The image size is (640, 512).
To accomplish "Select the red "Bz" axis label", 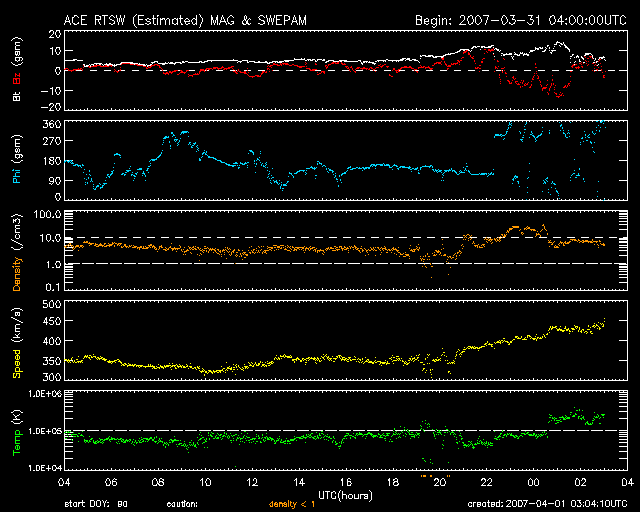I will 17,78.
